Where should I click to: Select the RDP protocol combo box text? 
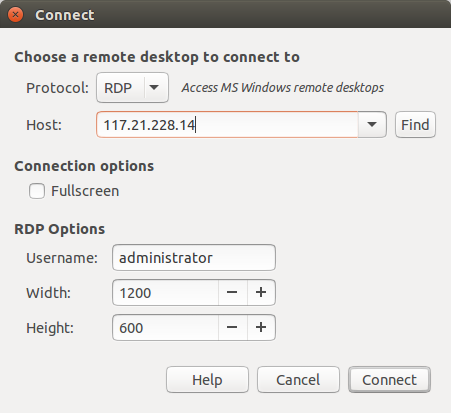pos(118,88)
